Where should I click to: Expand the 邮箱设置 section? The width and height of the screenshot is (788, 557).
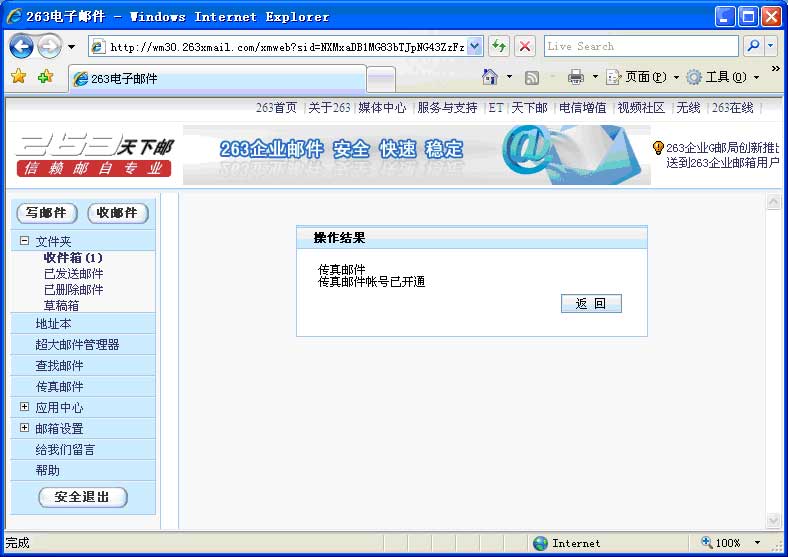click(24, 428)
